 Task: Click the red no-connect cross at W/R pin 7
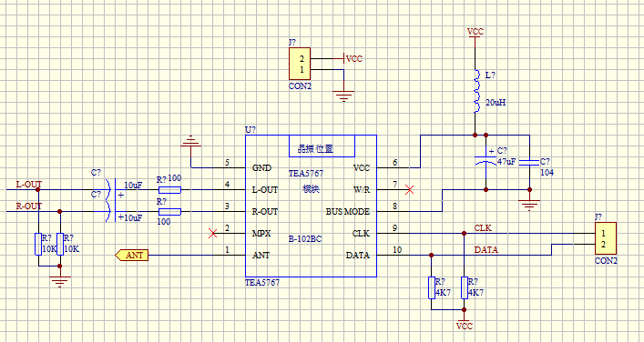pos(409,189)
